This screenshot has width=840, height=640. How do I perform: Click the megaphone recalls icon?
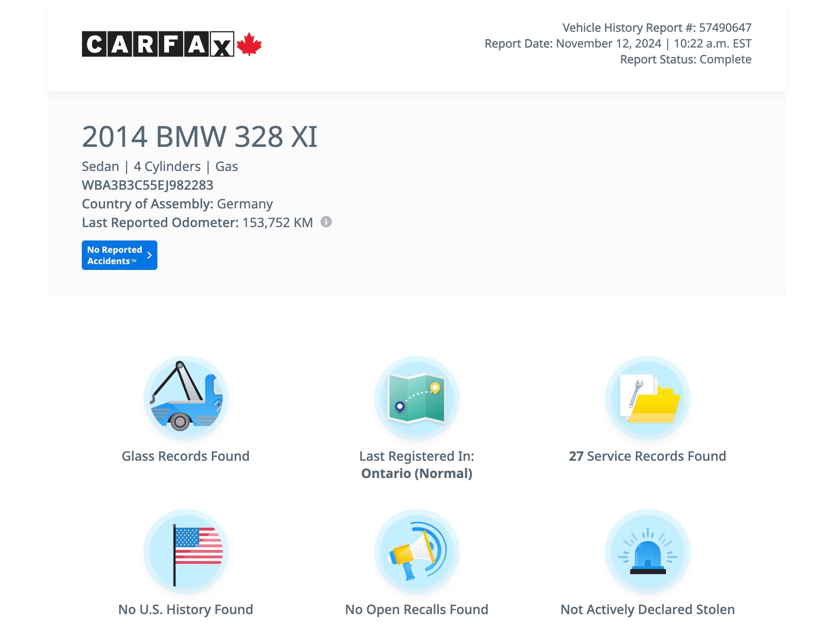[416, 551]
